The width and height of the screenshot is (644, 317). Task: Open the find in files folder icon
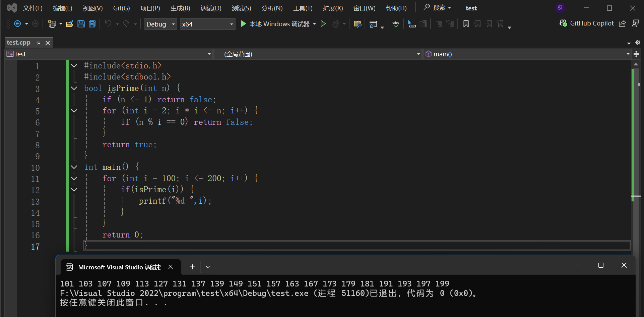[x=358, y=24]
